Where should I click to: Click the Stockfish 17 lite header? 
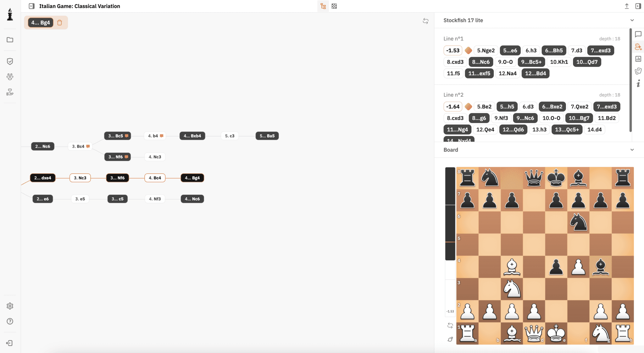[463, 20]
